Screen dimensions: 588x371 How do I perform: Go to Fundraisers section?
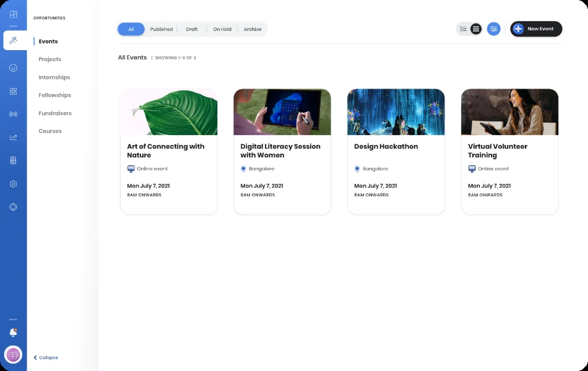click(55, 113)
